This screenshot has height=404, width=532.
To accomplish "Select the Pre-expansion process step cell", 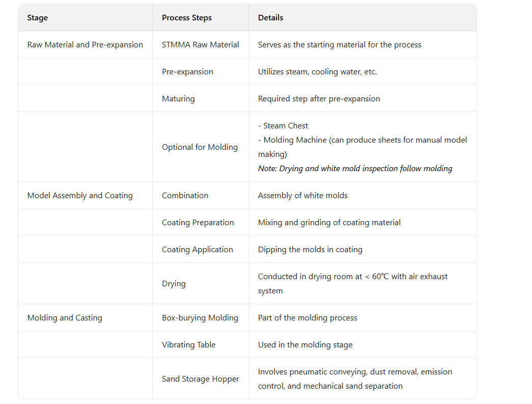I will click(187, 72).
